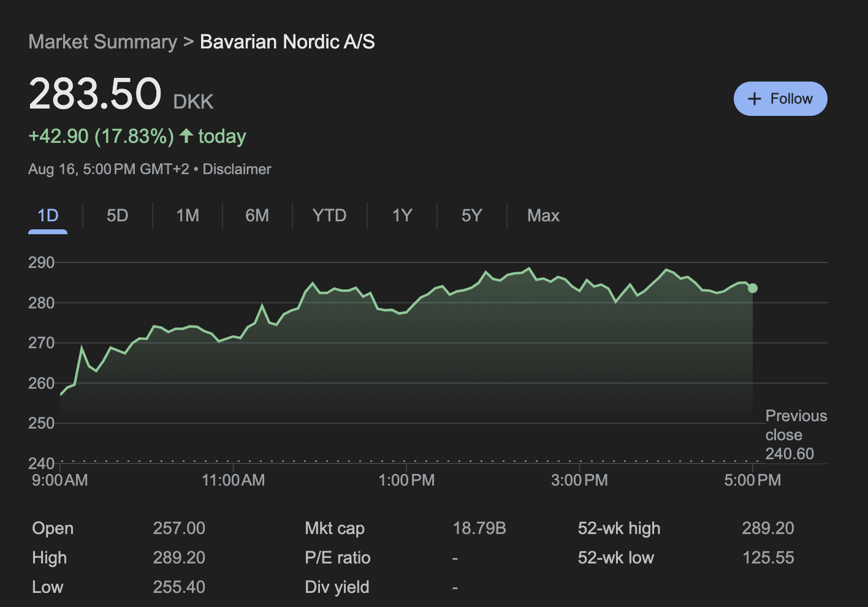868x607 pixels.
Task: Click the 1:00 PM axis label
Action: pyautogui.click(x=406, y=480)
